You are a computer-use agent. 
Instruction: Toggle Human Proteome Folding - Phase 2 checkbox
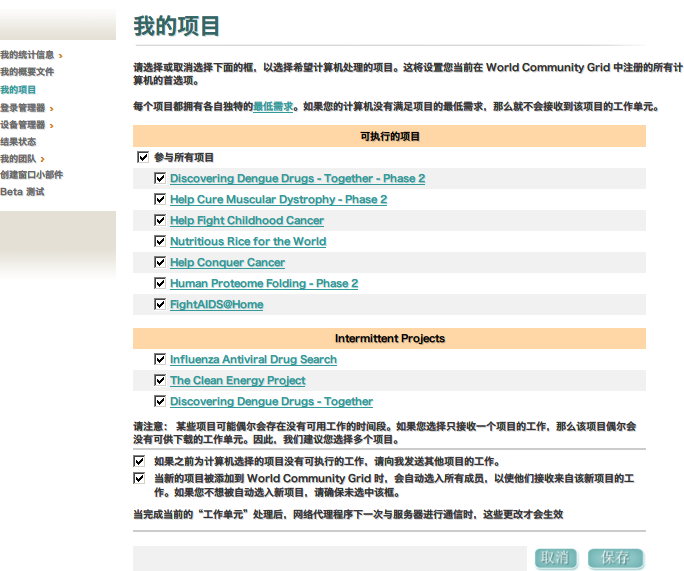160,283
